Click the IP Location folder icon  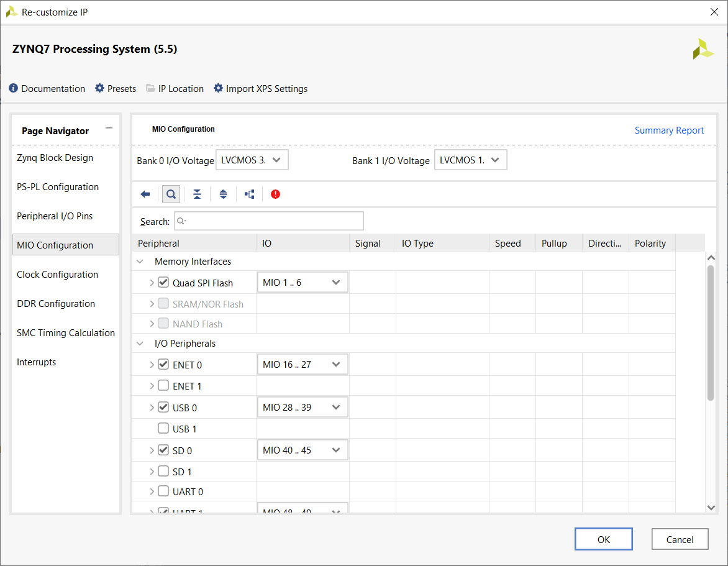coord(150,88)
